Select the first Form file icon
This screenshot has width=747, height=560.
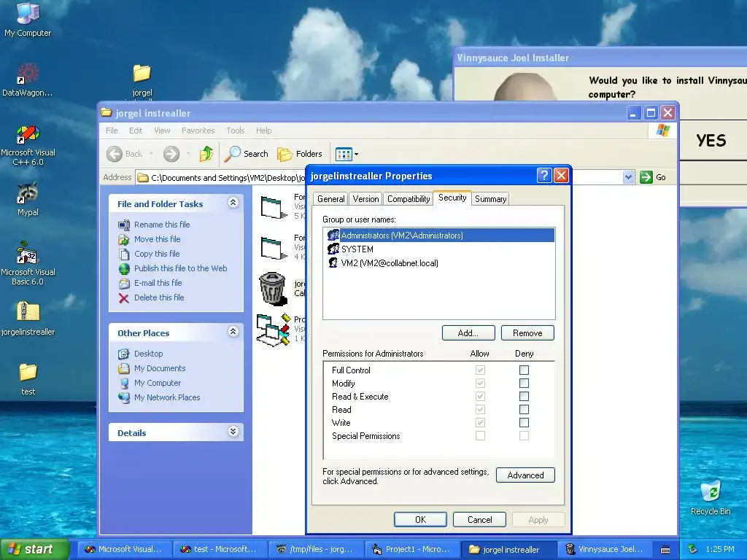tap(274, 208)
